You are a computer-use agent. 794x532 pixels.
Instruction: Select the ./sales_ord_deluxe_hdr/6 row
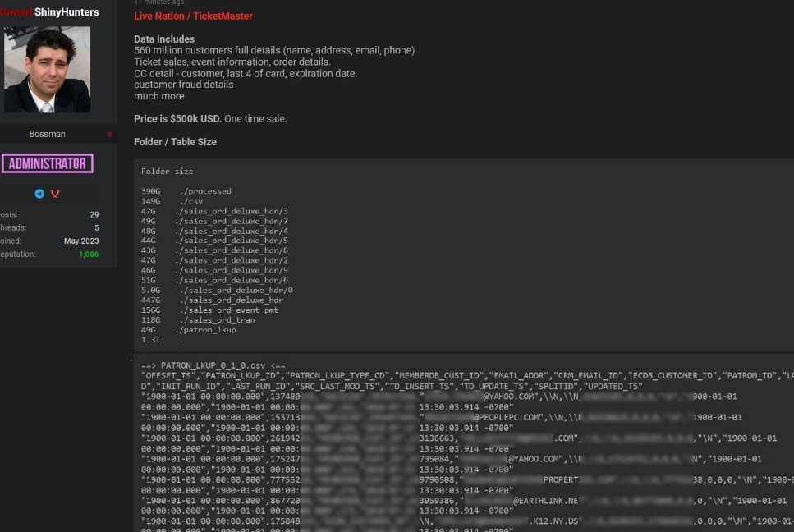coord(214,280)
